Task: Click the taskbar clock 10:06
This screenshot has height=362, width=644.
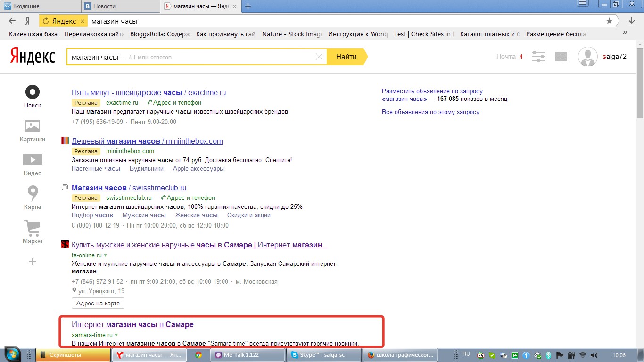Action: coord(619,355)
